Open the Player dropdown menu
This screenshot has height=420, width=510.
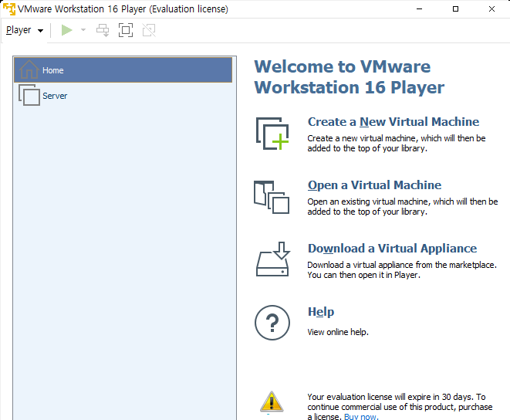point(25,30)
